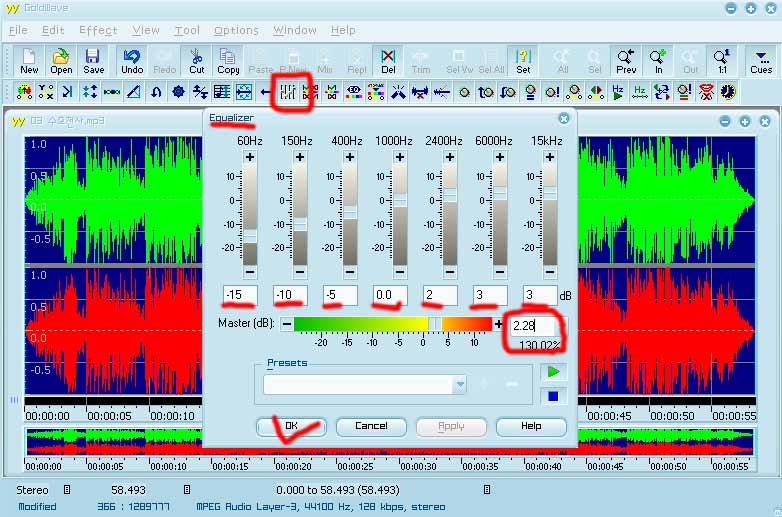The image size is (782, 517).
Task: Stop the preview with the blue square button
Action: [x=553, y=396]
